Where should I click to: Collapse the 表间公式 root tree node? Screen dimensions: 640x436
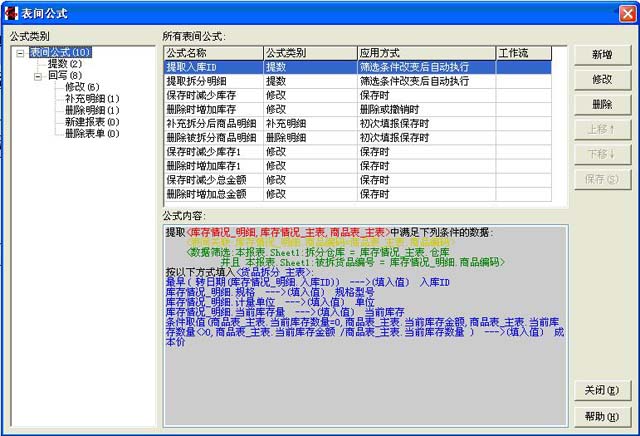(21, 52)
